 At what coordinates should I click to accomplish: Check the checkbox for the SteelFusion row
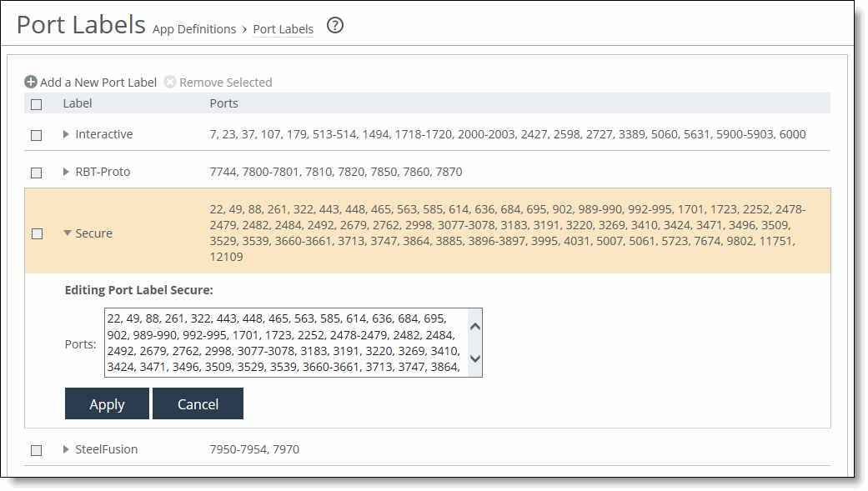pyautogui.click(x=36, y=449)
